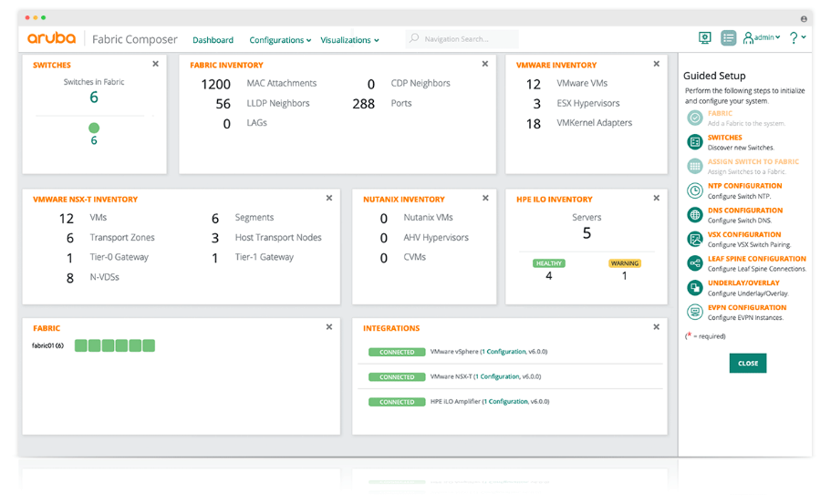The height and width of the screenshot is (504, 831).
Task: Focus the Navigation Search field
Action: click(462, 39)
